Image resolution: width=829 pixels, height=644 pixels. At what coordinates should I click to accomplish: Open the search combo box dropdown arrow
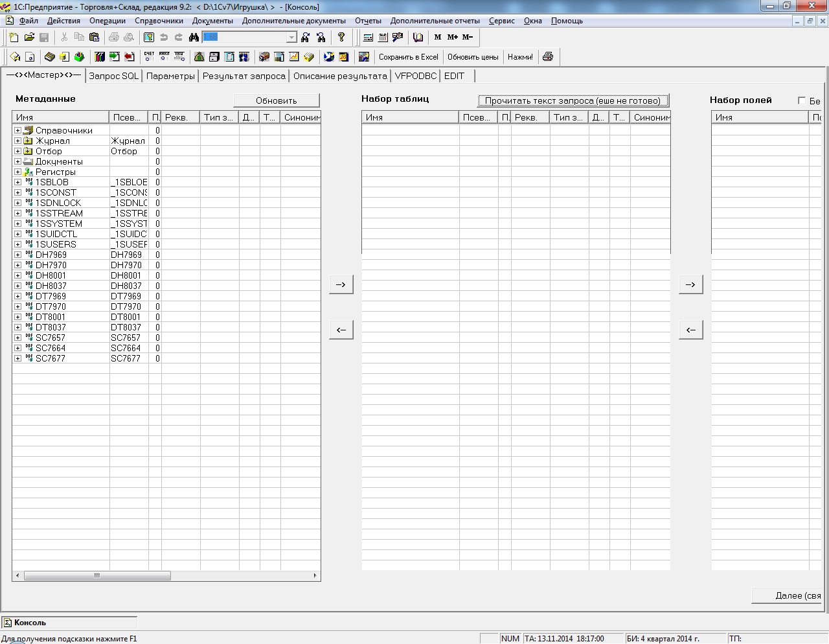291,37
